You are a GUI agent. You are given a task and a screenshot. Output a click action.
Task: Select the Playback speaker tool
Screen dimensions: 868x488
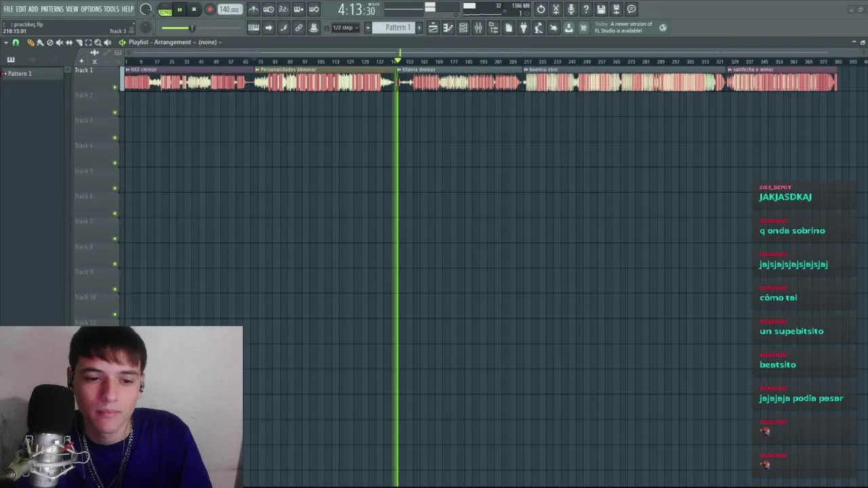point(107,43)
